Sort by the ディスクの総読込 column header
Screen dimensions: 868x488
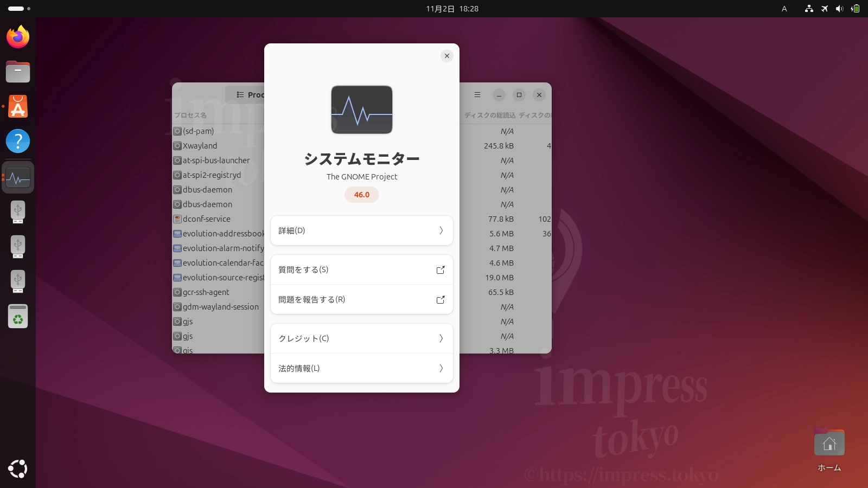point(490,115)
